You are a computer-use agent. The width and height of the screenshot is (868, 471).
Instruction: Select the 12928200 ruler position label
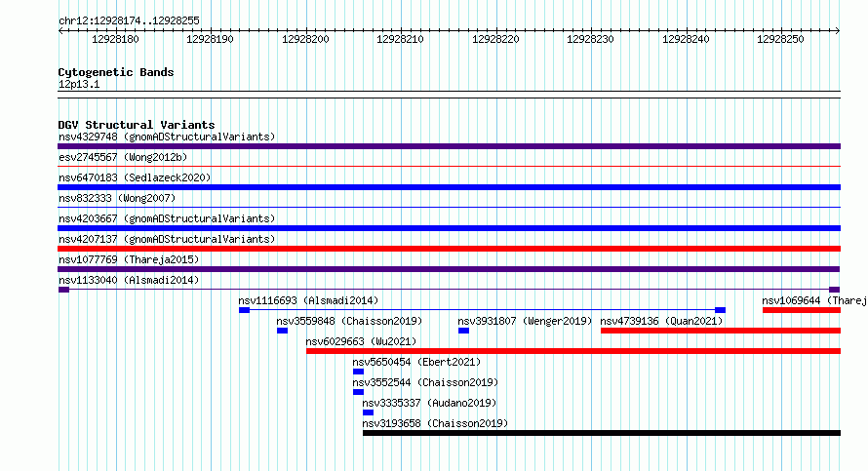pyautogui.click(x=305, y=39)
